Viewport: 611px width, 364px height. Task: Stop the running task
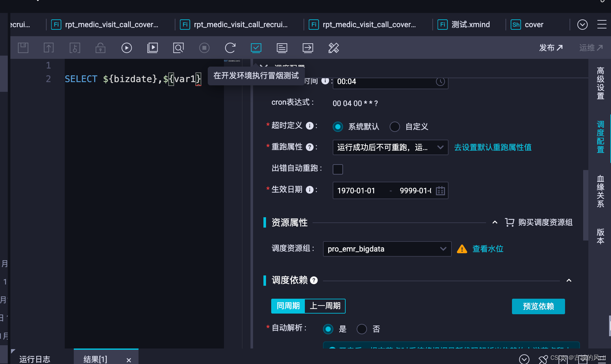[x=204, y=48]
